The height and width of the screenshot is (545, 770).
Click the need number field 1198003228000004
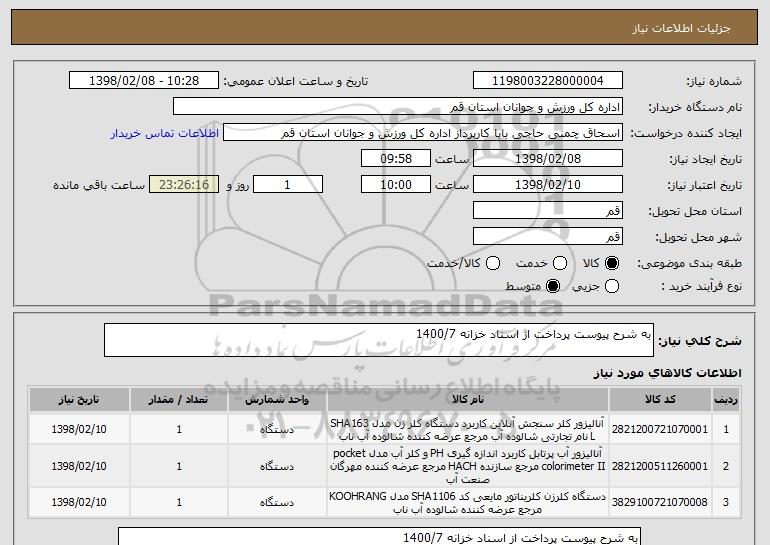[548, 81]
